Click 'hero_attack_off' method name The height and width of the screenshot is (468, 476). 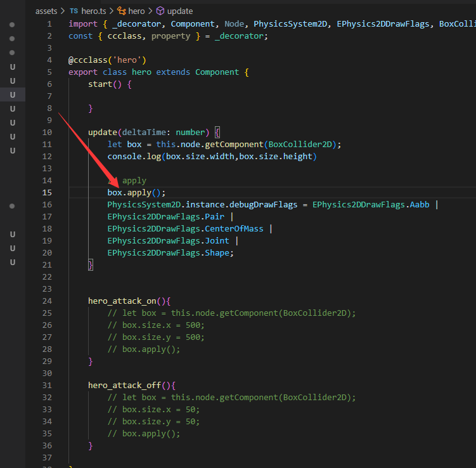[124, 386]
